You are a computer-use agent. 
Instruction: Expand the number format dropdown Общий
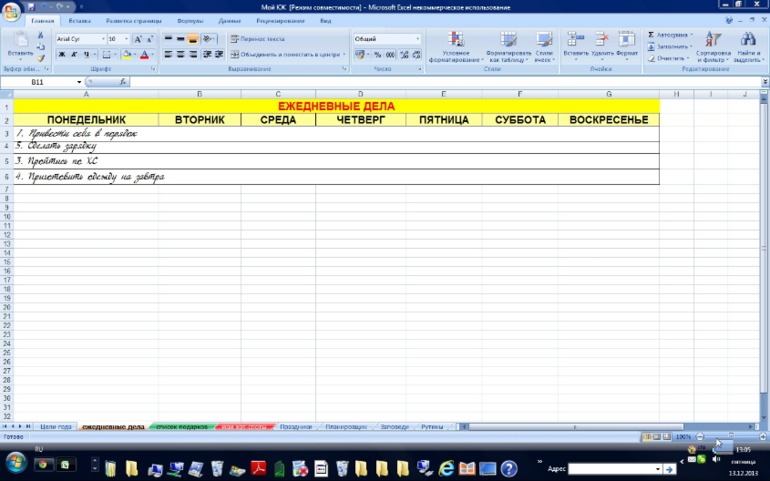point(387,39)
